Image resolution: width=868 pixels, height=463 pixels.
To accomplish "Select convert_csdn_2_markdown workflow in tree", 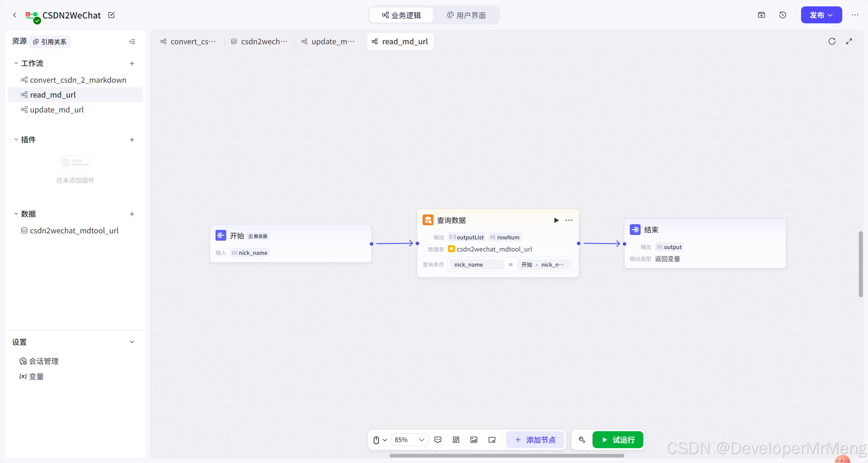I will pyautogui.click(x=78, y=80).
